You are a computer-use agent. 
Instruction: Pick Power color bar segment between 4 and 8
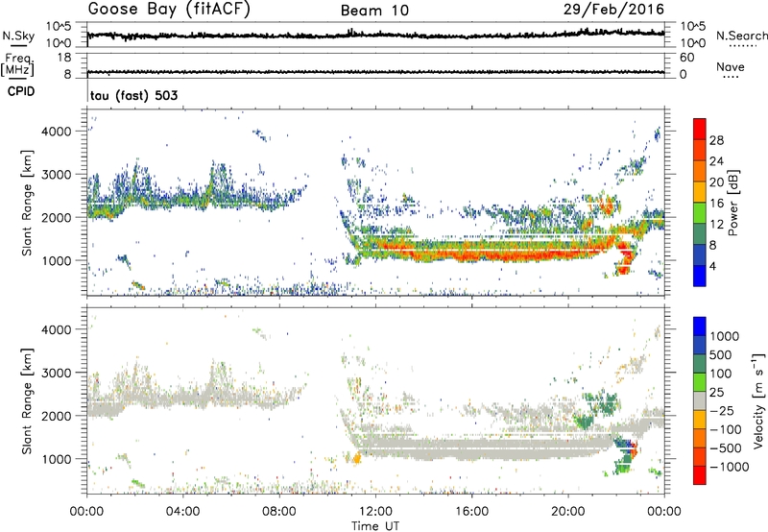coord(700,255)
